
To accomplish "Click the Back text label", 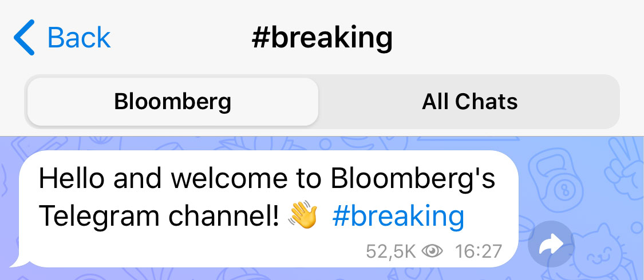I will (x=79, y=38).
